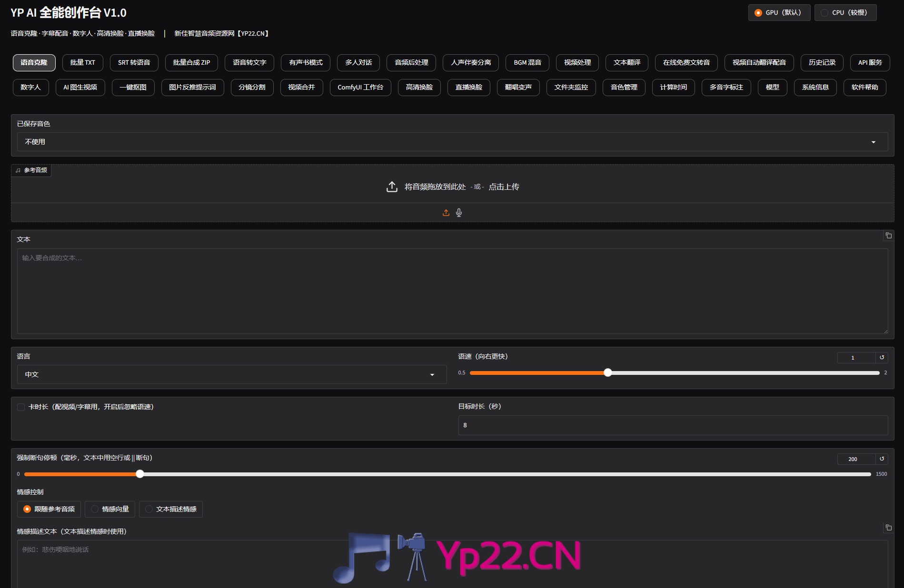Click the upload arrow icon in drop zone
The height and width of the screenshot is (588, 904).
tap(392, 186)
